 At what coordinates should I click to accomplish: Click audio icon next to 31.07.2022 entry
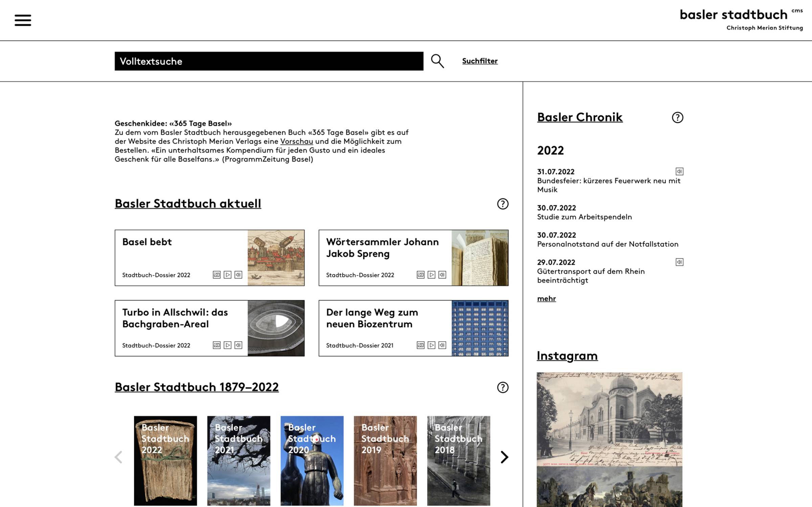679,171
